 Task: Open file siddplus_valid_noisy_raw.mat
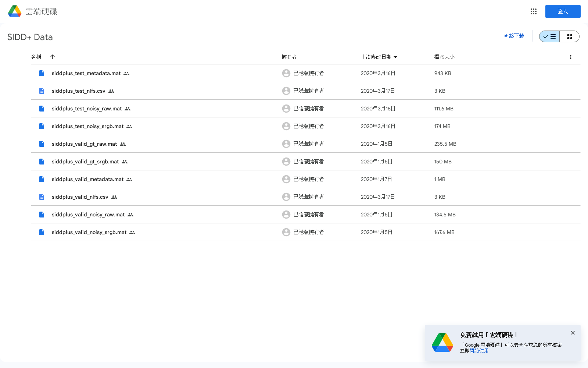(x=88, y=215)
